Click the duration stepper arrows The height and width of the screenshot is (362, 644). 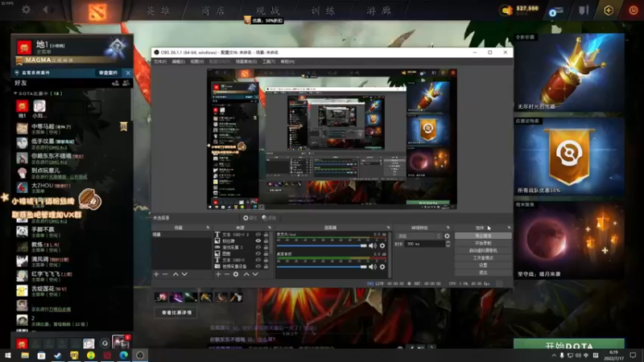coord(448,244)
